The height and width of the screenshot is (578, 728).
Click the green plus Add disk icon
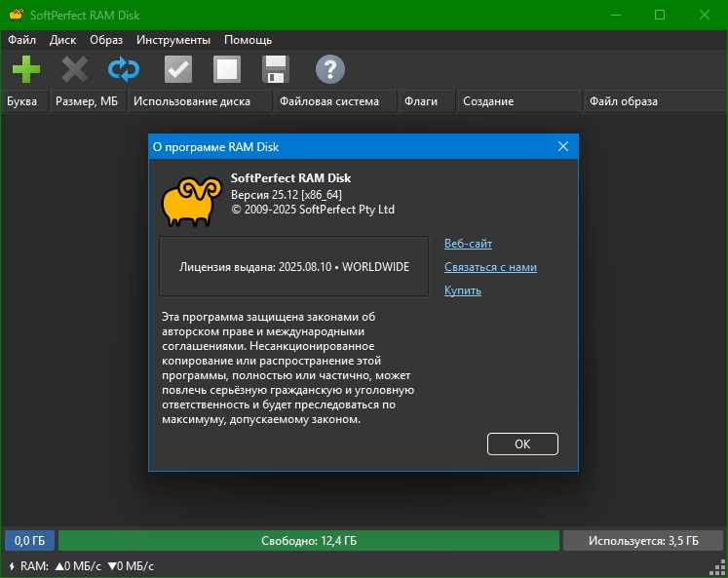coord(26,69)
